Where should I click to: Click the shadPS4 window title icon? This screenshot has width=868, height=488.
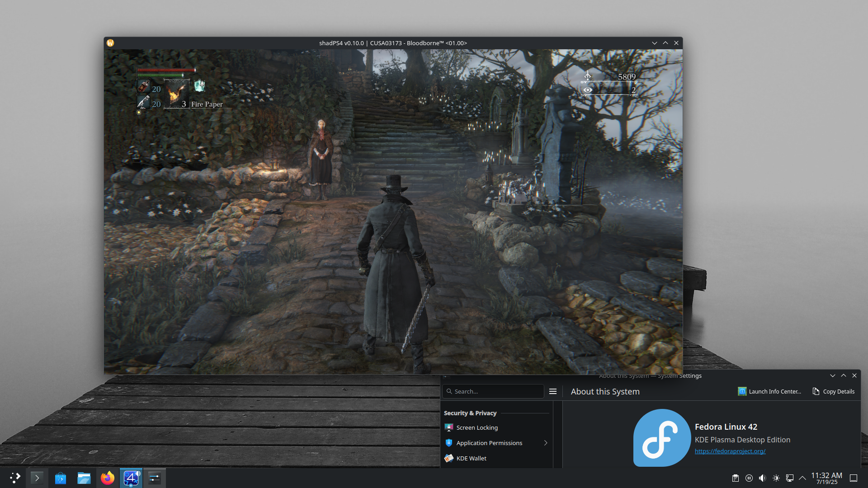pyautogui.click(x=110, y=43)
